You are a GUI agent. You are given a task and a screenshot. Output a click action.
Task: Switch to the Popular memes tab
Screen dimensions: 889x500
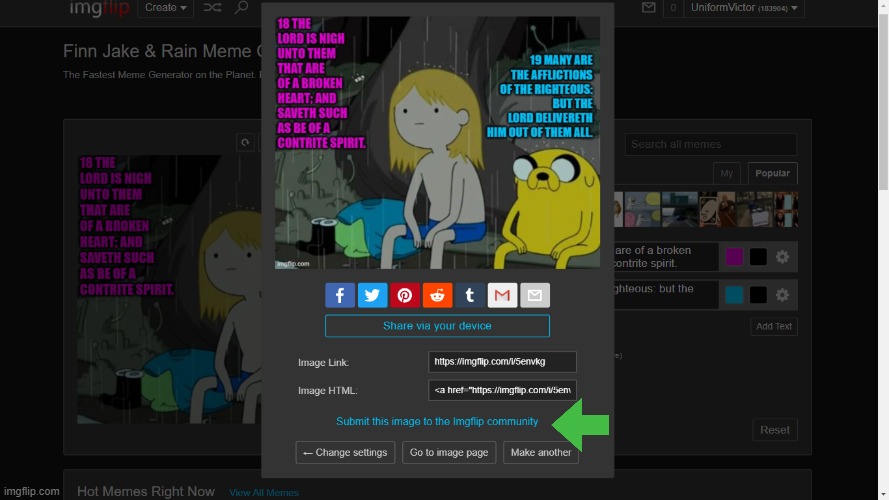(772, 173)
